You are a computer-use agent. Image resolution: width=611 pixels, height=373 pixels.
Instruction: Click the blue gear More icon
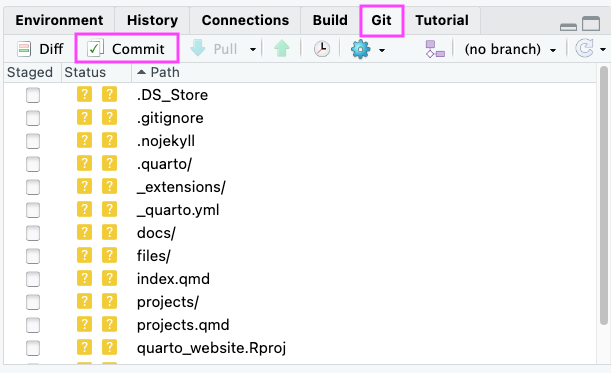click(360, 49)
